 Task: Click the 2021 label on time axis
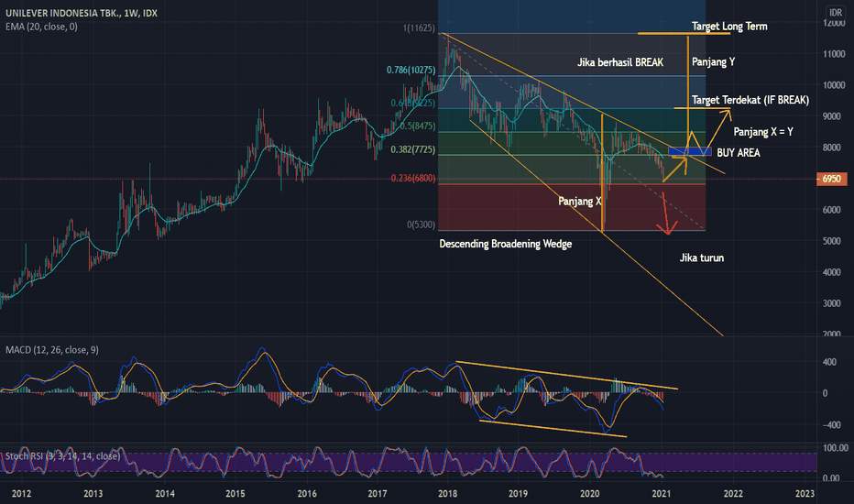point(662,494)
